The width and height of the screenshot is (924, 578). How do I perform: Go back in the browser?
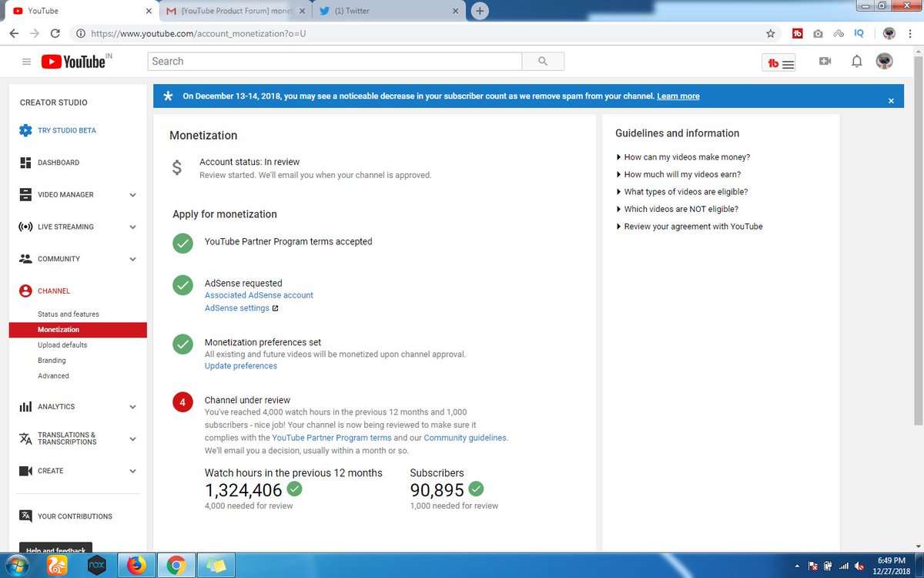(x=14, y=34)
